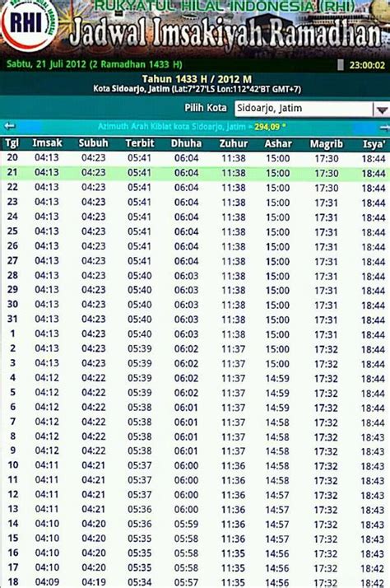
Task: Click the Kota Sidoarjo coordinates line
Action: [197, 89]
